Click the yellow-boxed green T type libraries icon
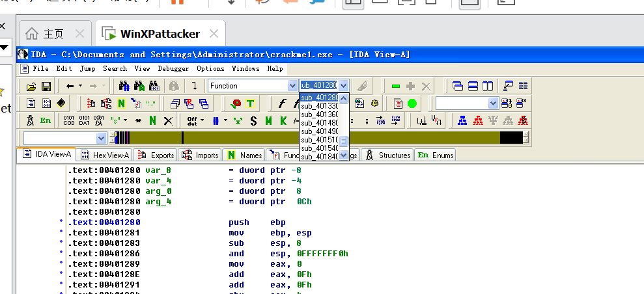The width and height of the screenshot is (644, 294). click(x=250, y=103)
